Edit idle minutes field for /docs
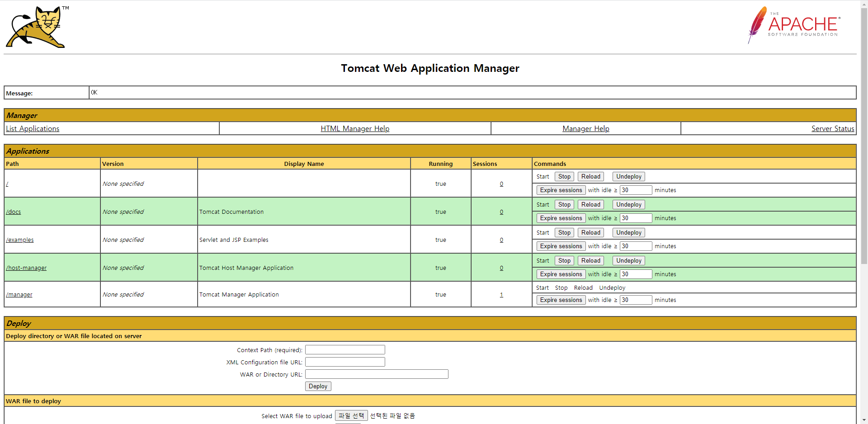This screenshot has width=868, height=424. (636, 218)
